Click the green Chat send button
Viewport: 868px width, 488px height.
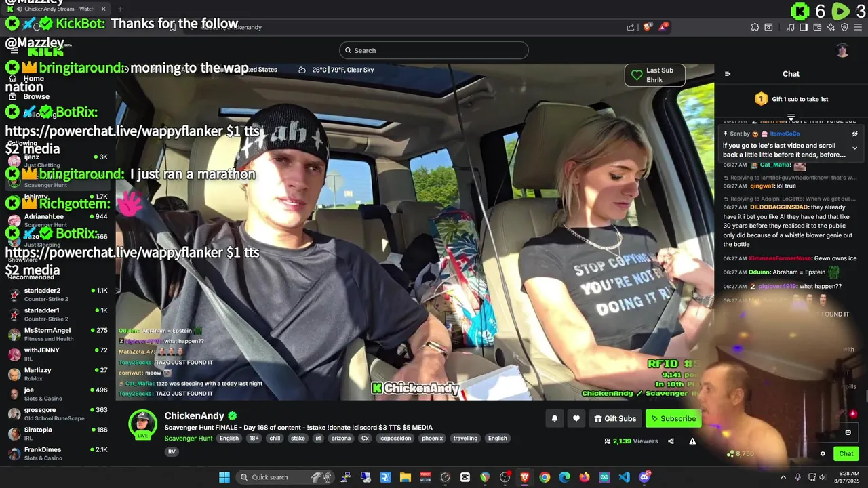tap(846, 454)
